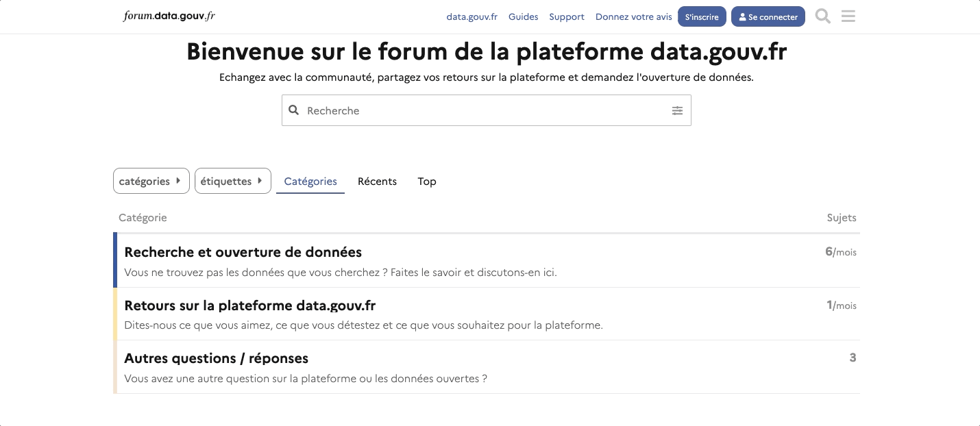The image size is (980, 426).
Task: Open the search magnifier icon in header
Action: (822, 16)
